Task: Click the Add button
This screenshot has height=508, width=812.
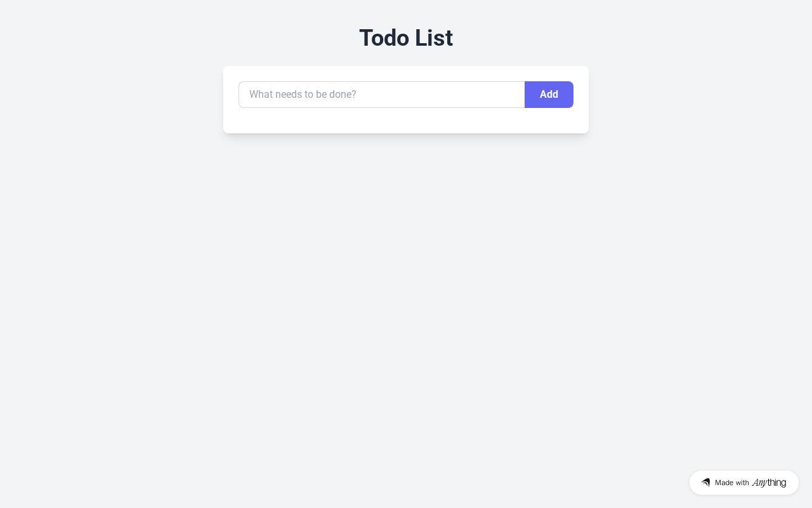Action: click(549, 95)
